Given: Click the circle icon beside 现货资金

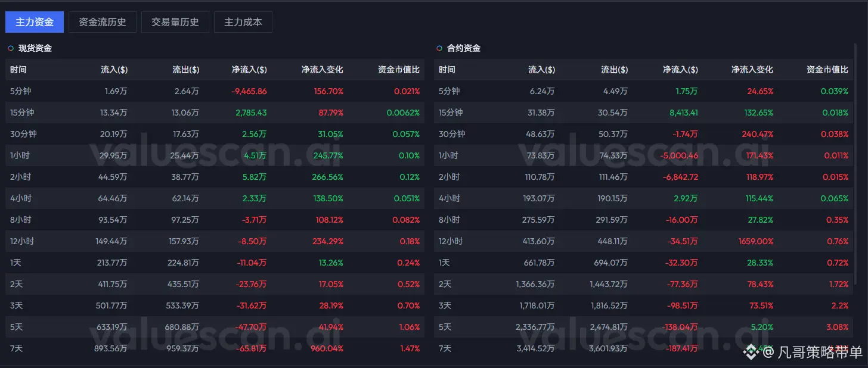Looking at the screenshot, I should point(10,48).
